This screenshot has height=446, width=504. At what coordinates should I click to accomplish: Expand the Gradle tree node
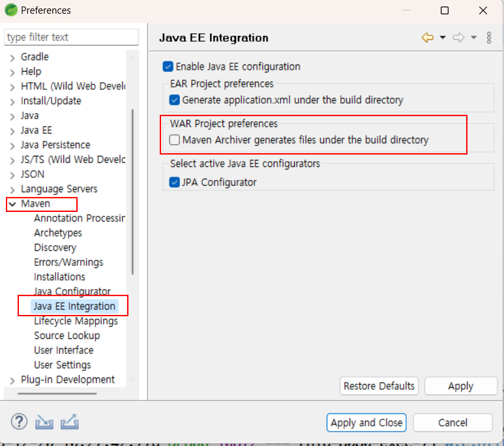12,57
